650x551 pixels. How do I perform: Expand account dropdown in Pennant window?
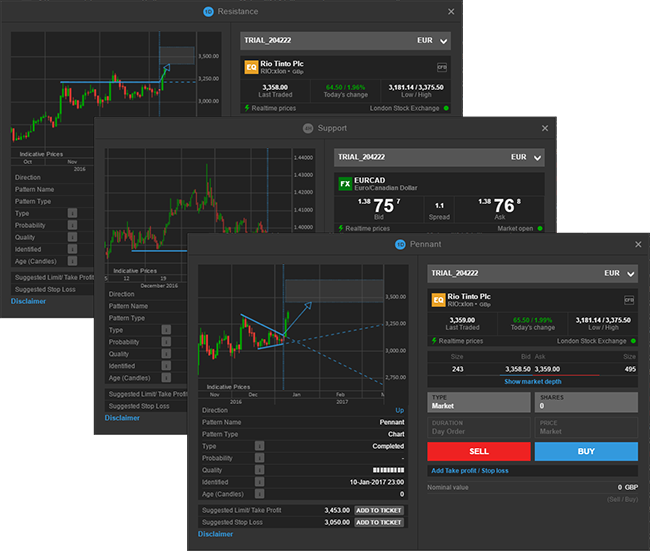(629, 271)
